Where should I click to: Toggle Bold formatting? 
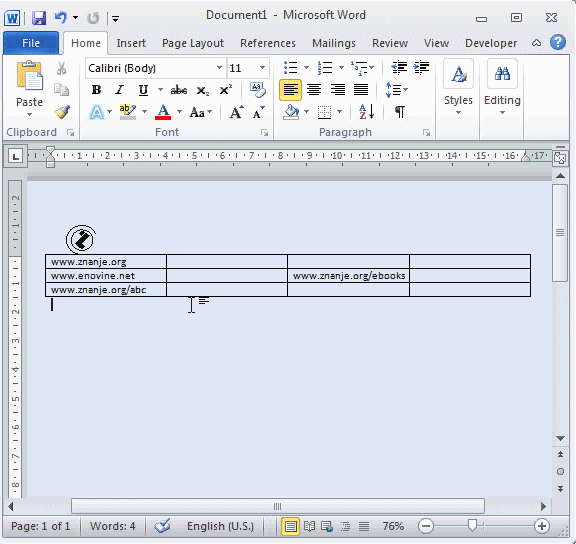[96, 90]
